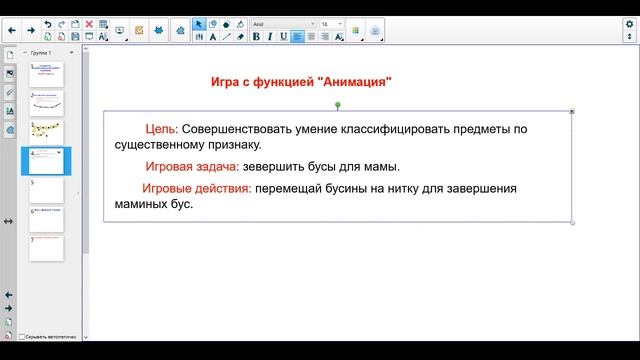
Task: Click the title Игра с функцией "Анимация"
Action: [301, 82]
